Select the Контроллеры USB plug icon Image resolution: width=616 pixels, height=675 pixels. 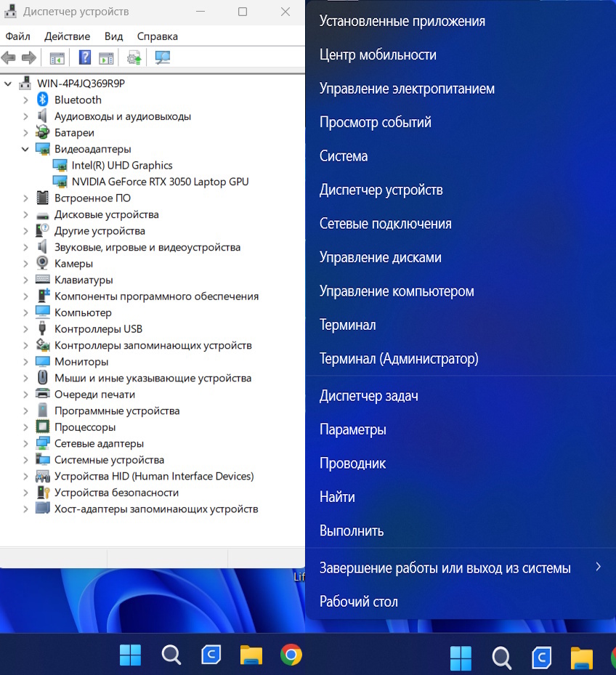42,328
